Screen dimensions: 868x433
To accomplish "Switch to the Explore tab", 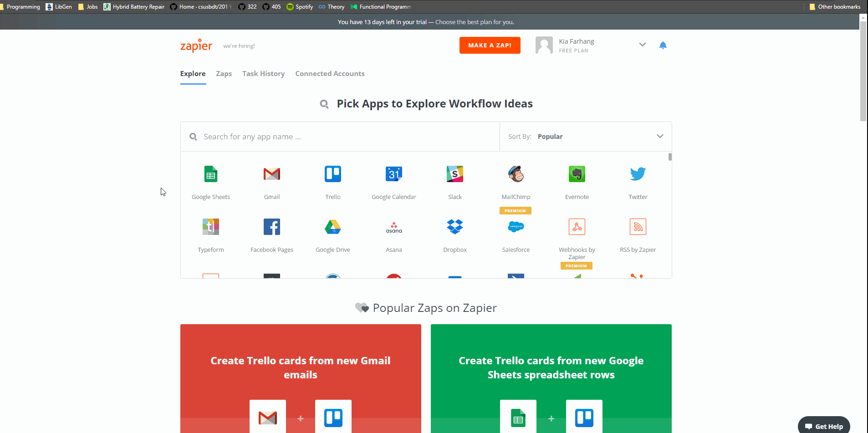I will [193, 74].
